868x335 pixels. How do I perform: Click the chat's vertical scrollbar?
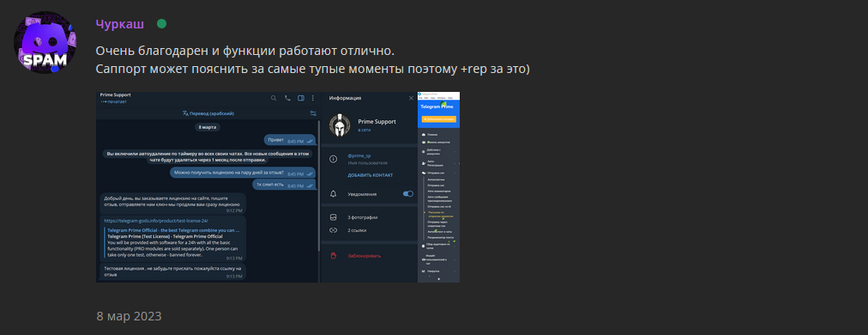point(318,186)
